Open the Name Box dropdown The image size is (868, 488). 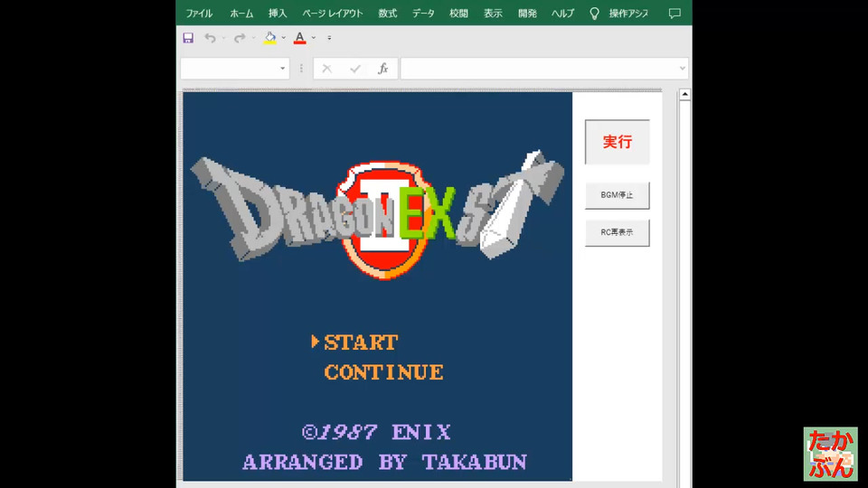pyautogui.click(x=282, y=69)
